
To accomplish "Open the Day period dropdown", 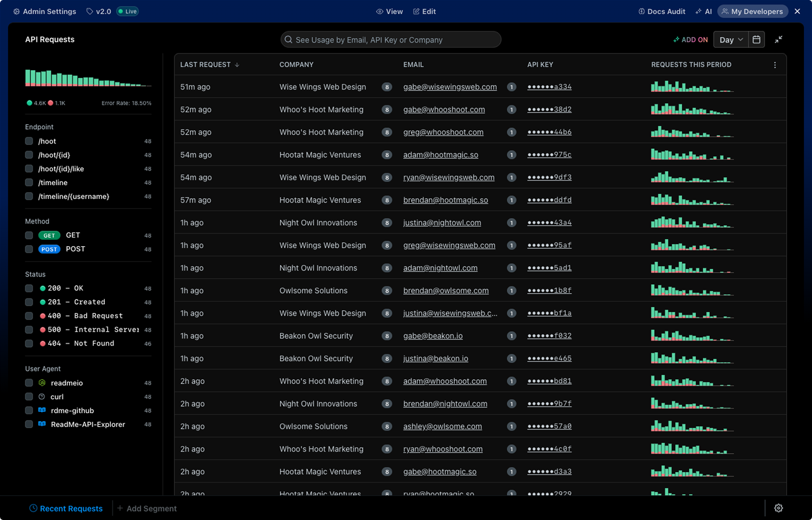I will tap(730, 39).
